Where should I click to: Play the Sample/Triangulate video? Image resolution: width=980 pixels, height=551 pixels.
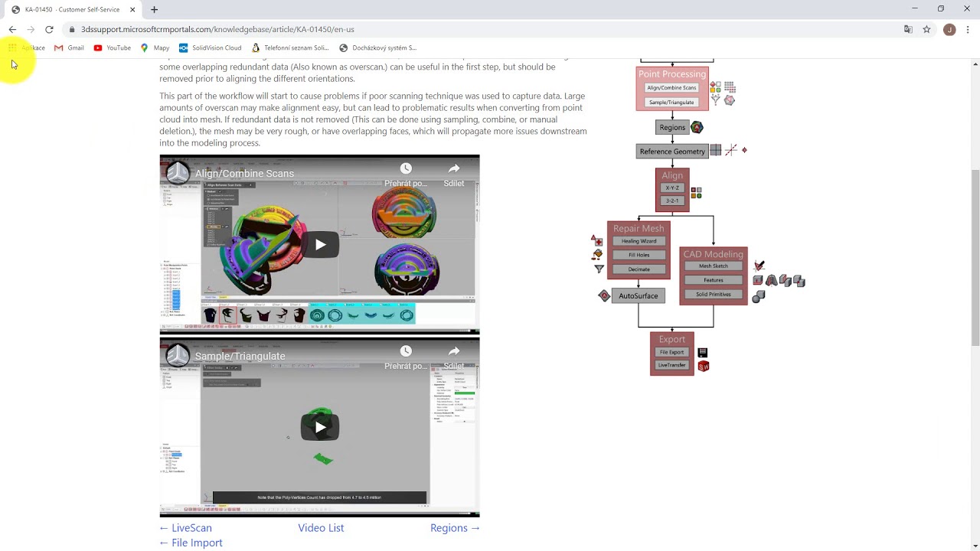(x=319, y=426)
